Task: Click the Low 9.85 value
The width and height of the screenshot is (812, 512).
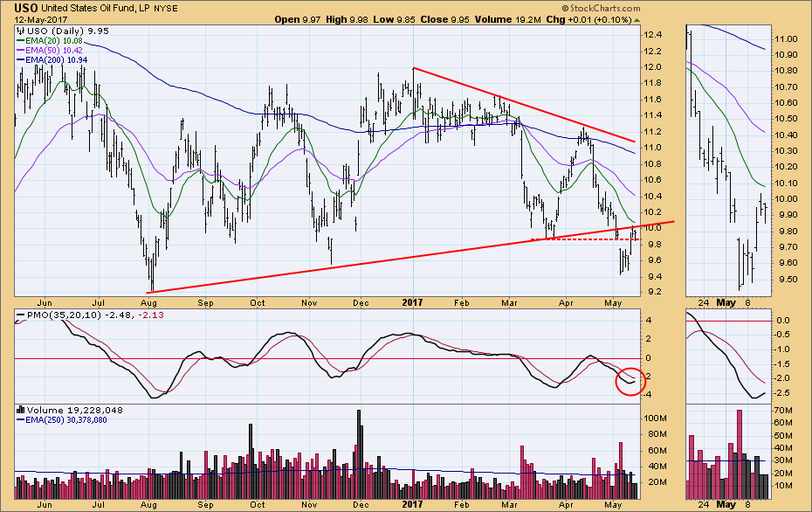Action: (394, 20)
